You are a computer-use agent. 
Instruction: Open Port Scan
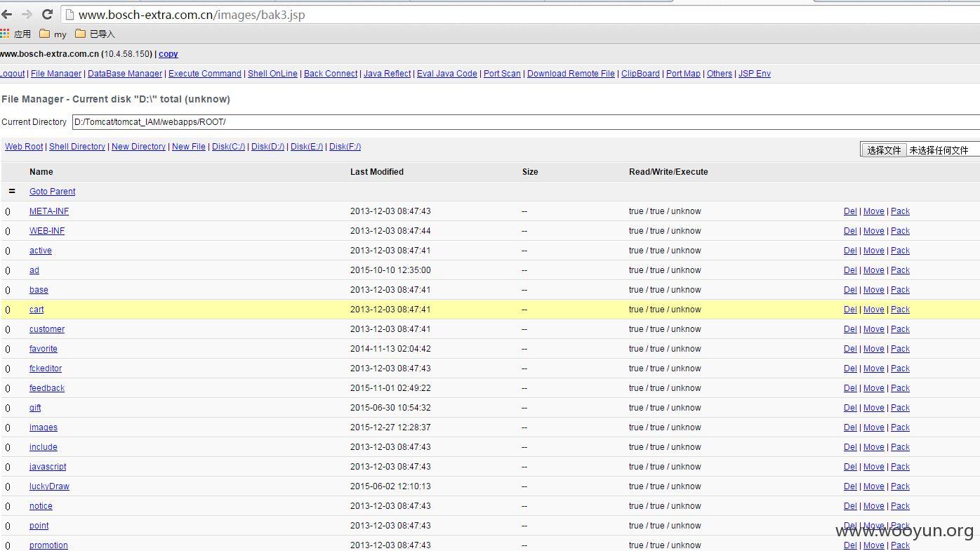click(502, 74)
